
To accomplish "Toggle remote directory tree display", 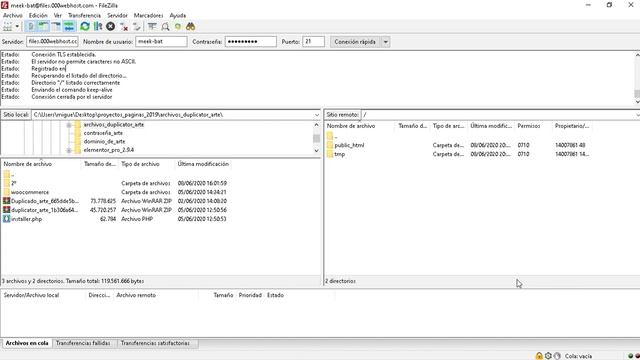I will [56, 27].
